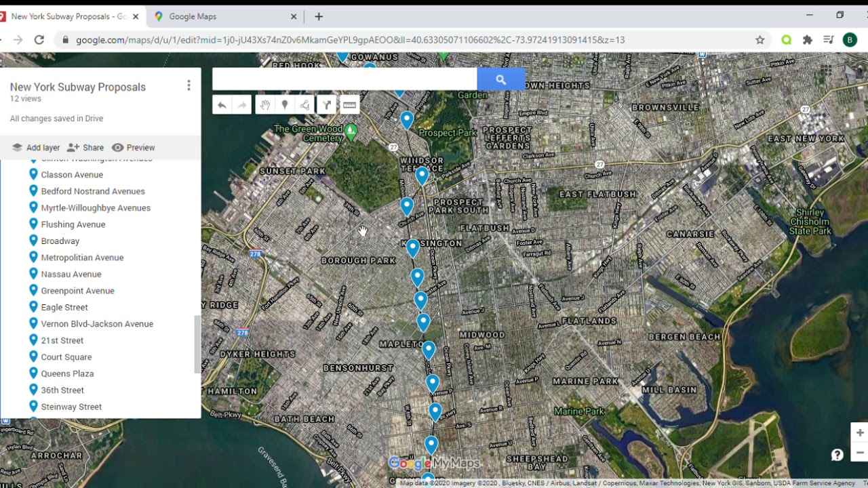Open the browser extensions puzzle icon
868x488 pixels.
[x=807, y=40]
